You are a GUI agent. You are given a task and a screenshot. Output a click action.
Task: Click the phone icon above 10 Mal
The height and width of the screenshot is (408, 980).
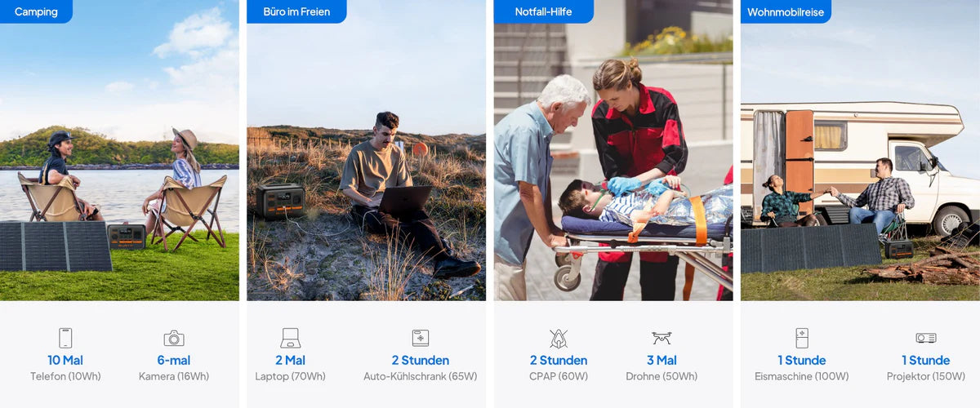65,338
